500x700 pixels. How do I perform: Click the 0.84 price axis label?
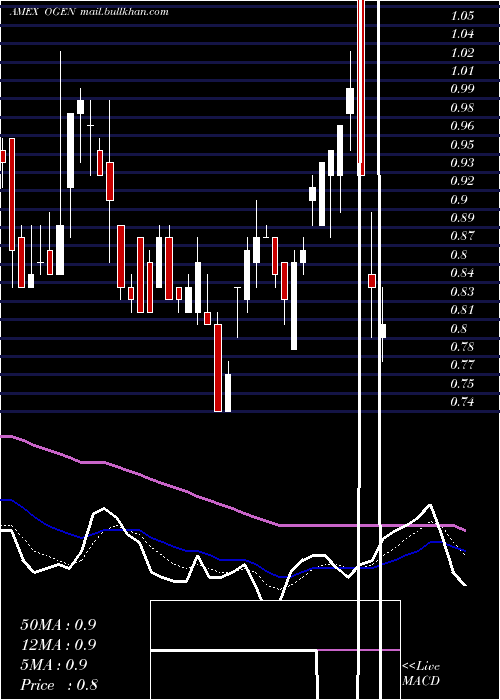point(462,273)
